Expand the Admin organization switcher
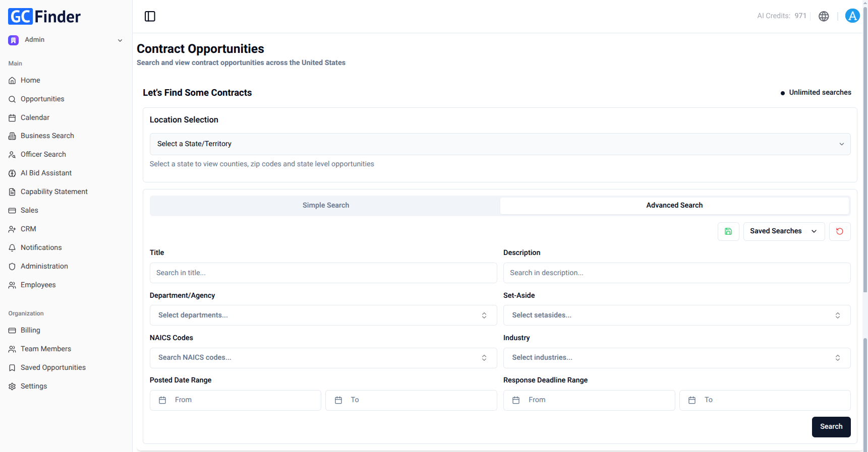The image size is (868, 452). (x=66, y=40)
